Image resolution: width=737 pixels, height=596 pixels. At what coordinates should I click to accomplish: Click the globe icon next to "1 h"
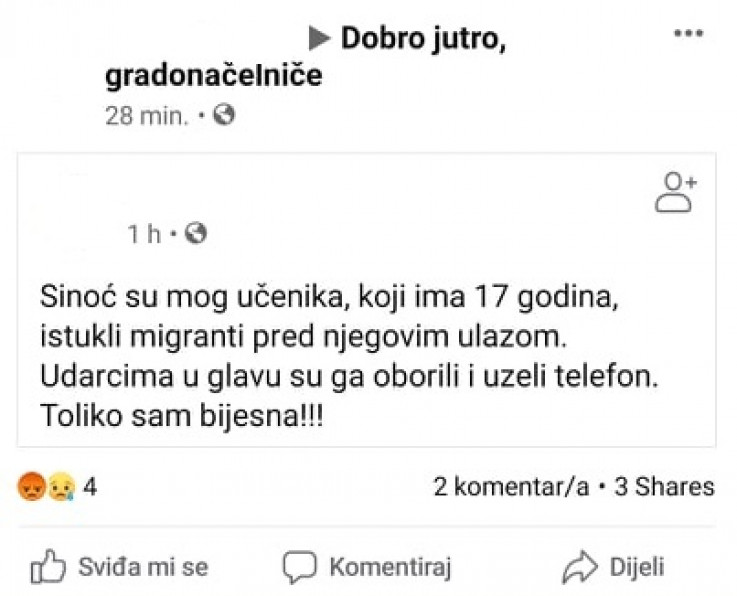pyautogui.click(x=196, y=234)
